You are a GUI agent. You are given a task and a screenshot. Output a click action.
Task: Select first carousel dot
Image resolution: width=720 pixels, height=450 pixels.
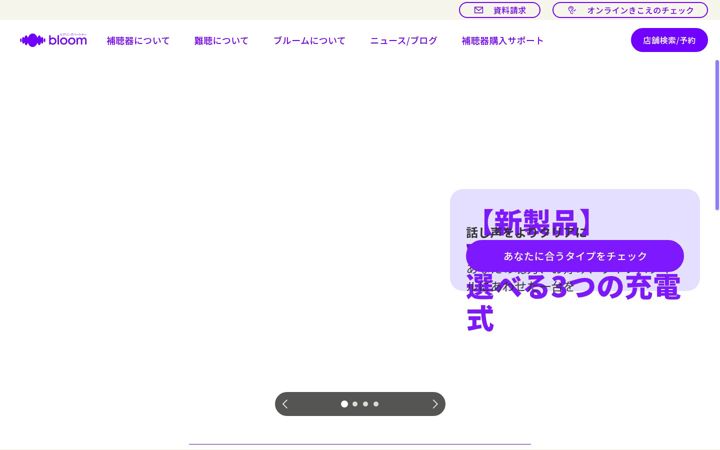344,404
